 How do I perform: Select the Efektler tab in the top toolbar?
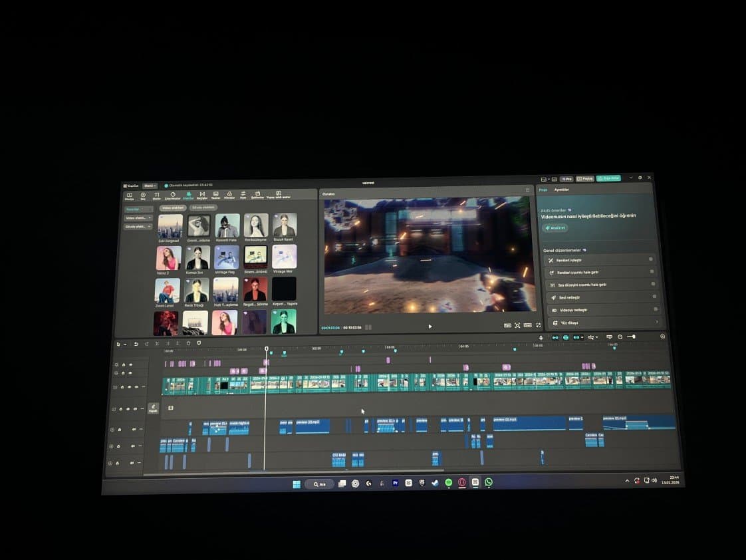click(188, 196)
